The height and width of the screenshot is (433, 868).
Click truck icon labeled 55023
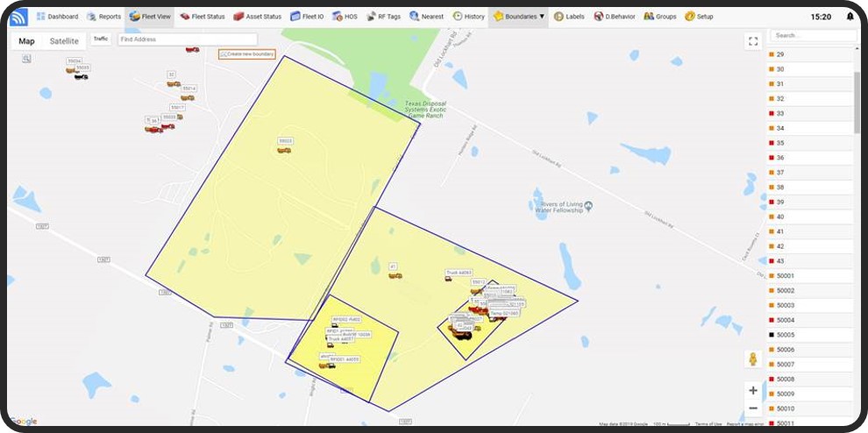[285, 150]
